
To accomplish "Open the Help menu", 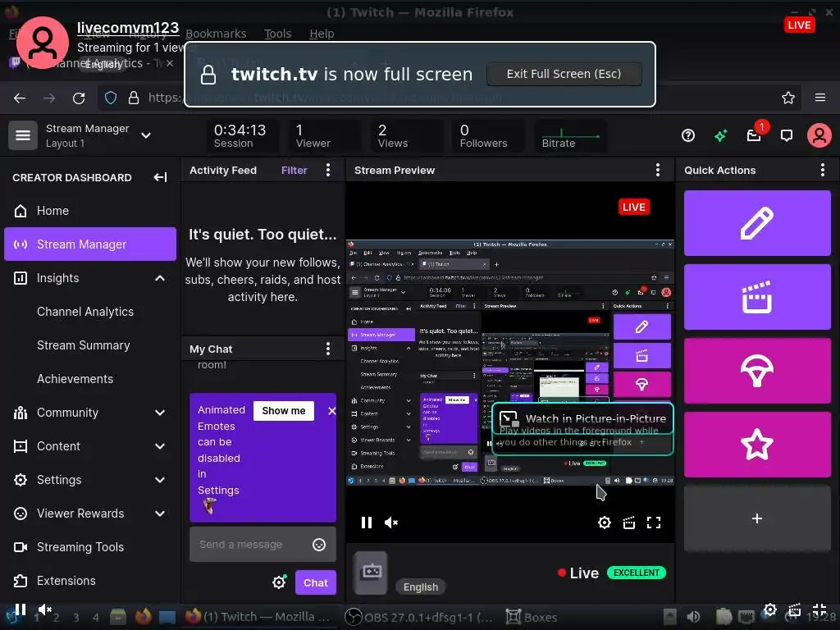I will (x=322, y=34).
